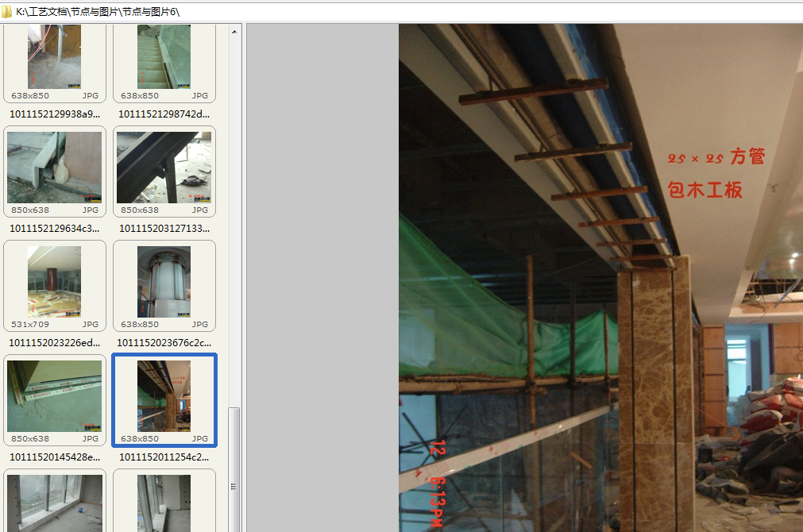Click the 531x709 size label
This screenshot has width=803, height=532.
pyautogui.click(x=30, y=324)
